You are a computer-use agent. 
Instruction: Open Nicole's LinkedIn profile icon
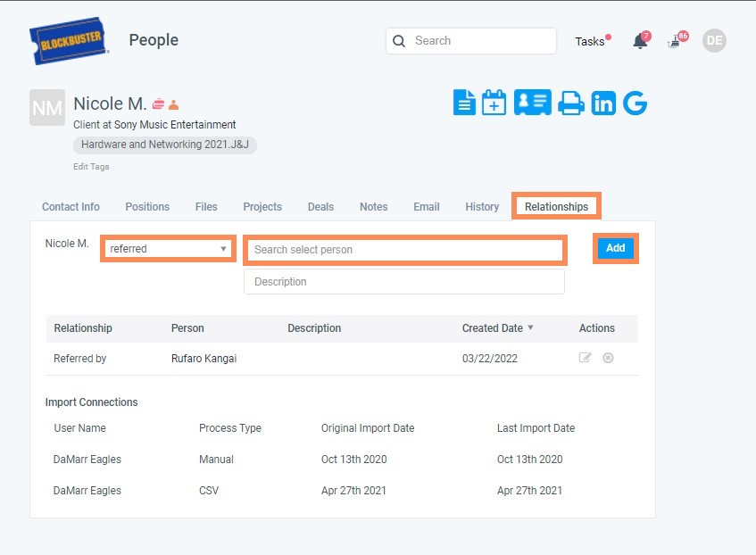click(603, 103)
